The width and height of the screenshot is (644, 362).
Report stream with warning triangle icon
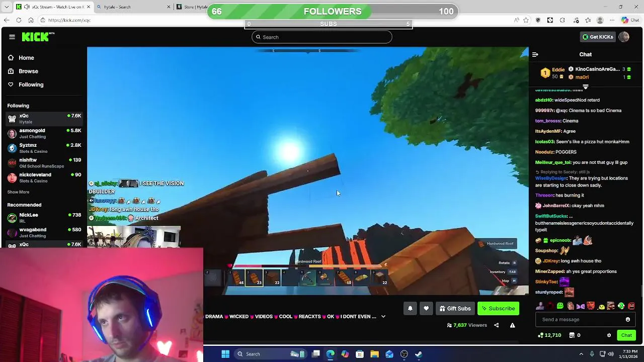click(x=512, y=325)
